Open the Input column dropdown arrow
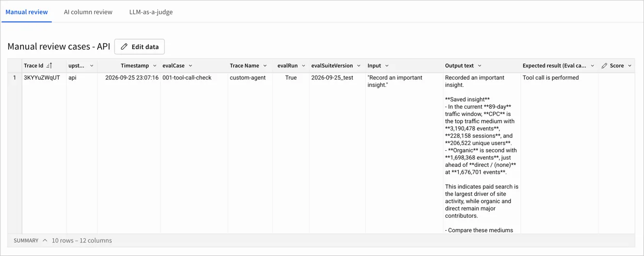 point(386,65)
